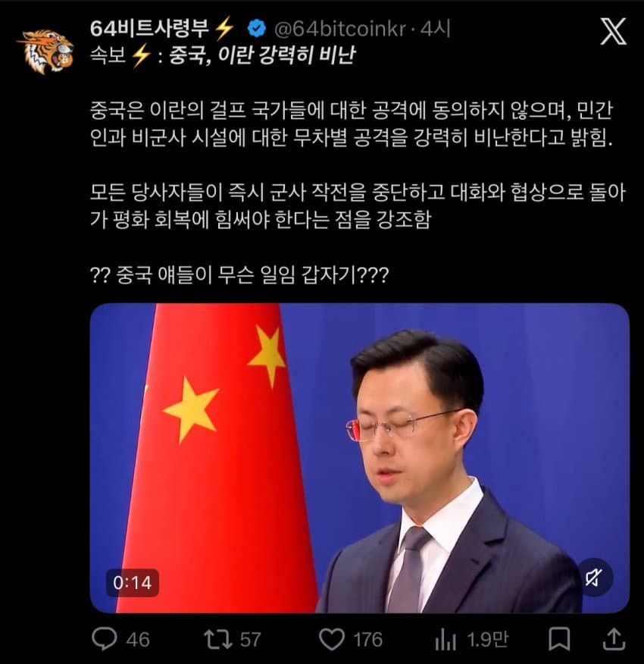The height and width of the screenshot is (664, 644).
Task: Open the @64bitcoinkr handle link
Action: (340, 29)
